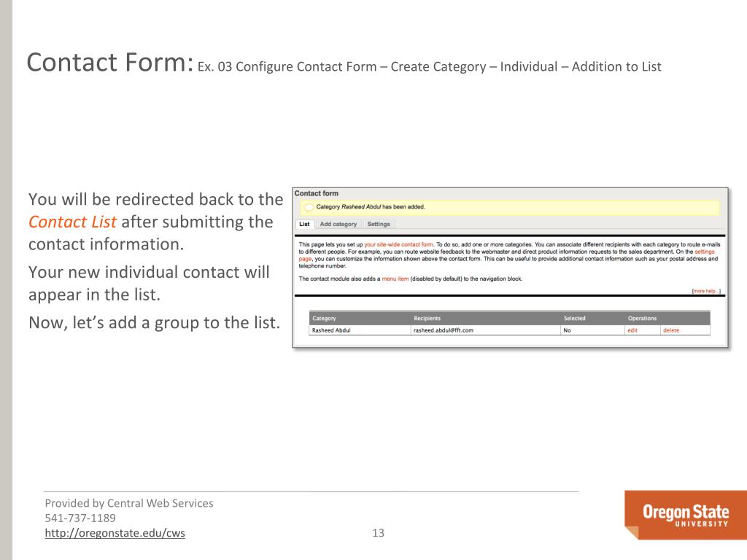Click the Rasheed Abdul category cell
Viewport: 747px width, 560px height.
pos(360,330)
